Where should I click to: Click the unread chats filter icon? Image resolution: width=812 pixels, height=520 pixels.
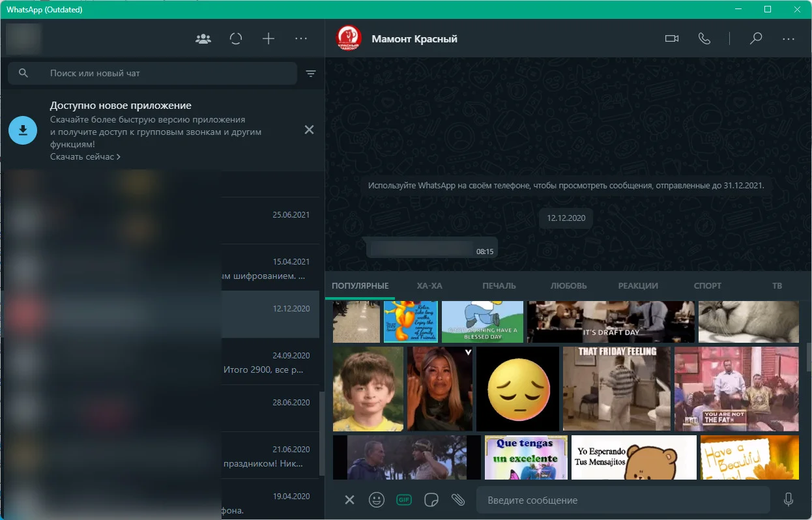(x=311, y=74)
